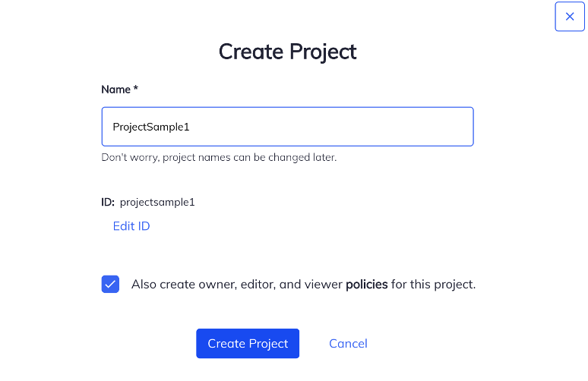
Task: Click the ProjectSample1 text in the name box
Action: pos(150,128)
